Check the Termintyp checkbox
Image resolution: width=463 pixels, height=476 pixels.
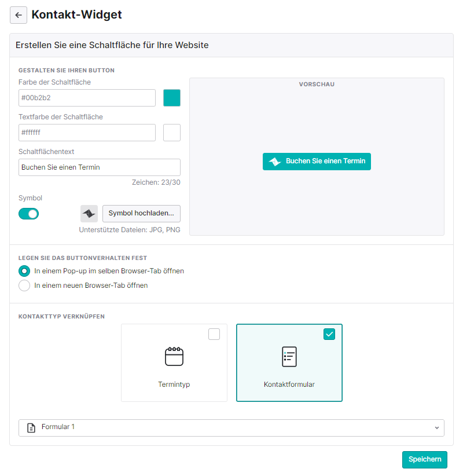click(214, 334)
